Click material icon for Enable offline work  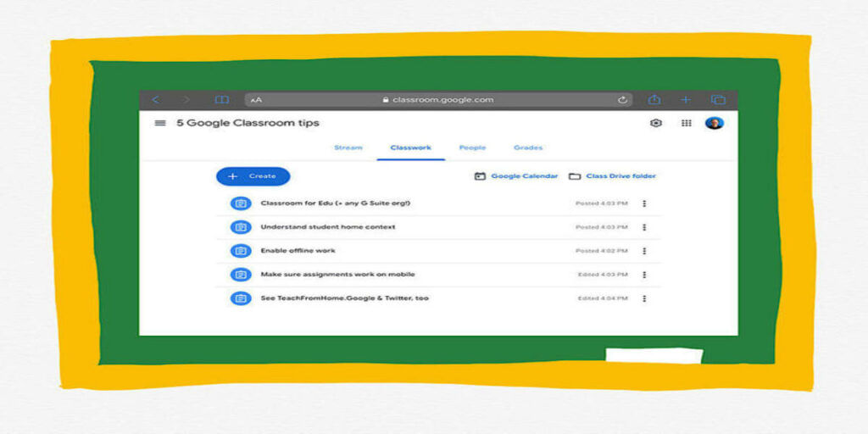click(241, 251)
